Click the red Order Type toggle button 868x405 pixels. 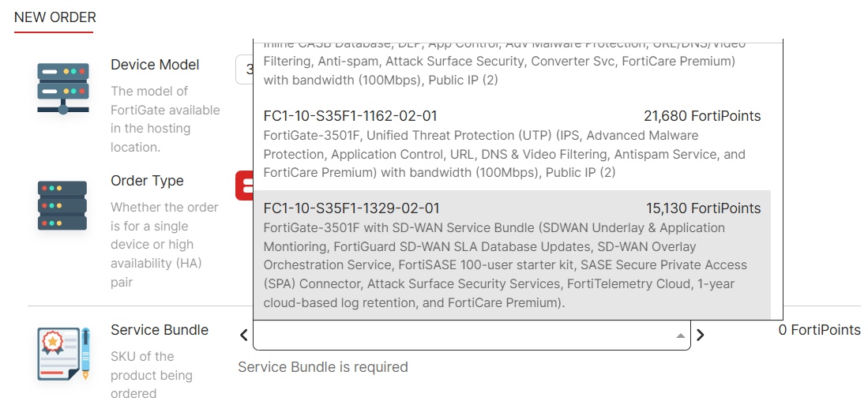(x=244, y=186)
